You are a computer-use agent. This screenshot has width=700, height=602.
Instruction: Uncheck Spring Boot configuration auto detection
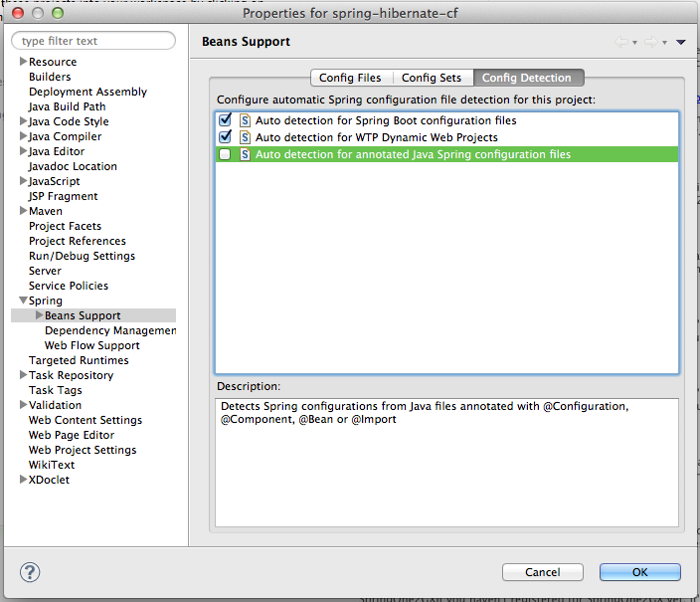pos(225,120)
